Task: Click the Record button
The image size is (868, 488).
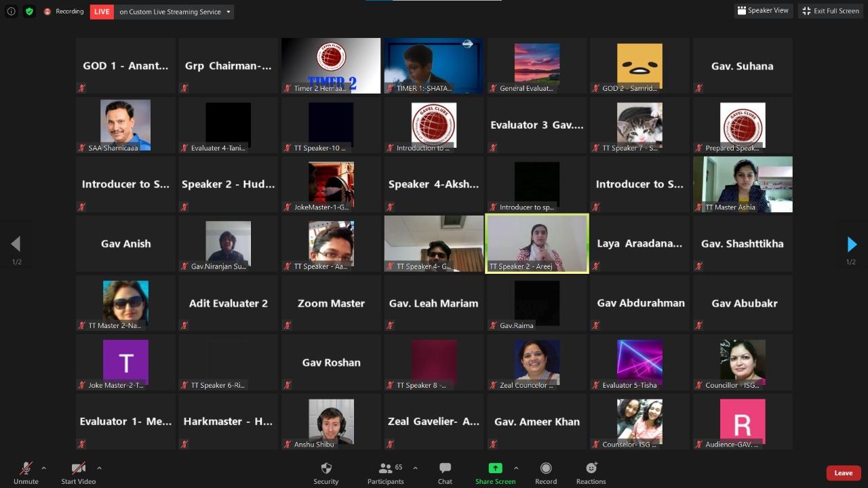Action: pyautogui.click(x=546, y=472)
